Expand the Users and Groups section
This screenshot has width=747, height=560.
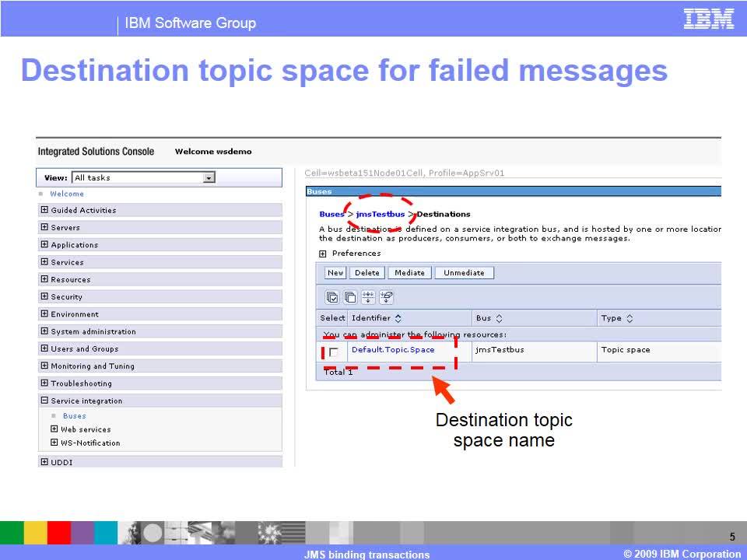pos(45,348)
